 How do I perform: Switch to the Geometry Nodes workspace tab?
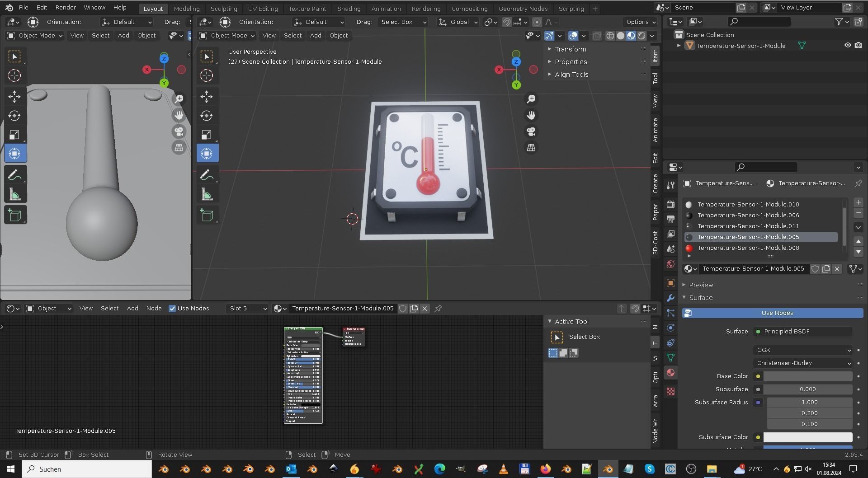click(523, 9)
